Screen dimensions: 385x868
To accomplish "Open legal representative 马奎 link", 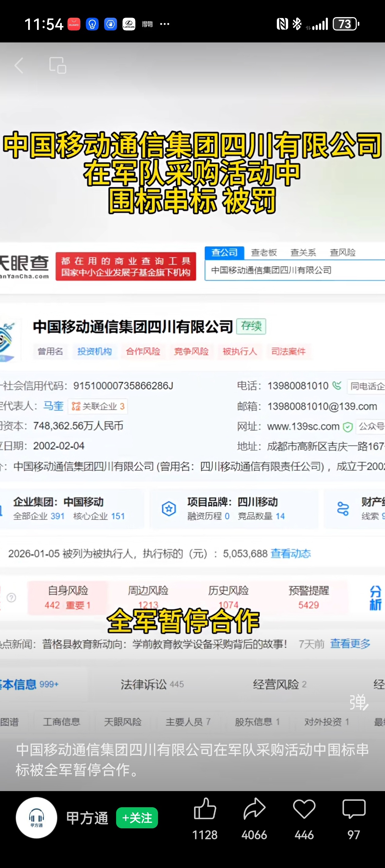I will tap(53, 406).
